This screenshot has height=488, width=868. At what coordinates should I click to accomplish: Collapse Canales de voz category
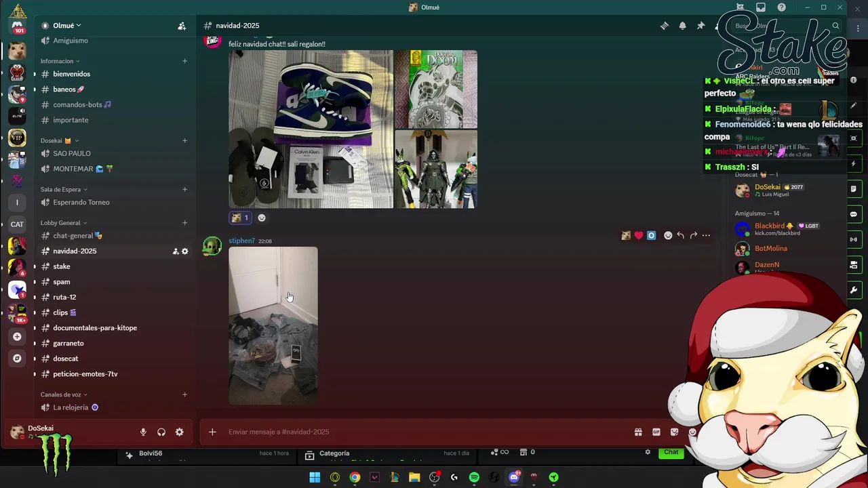pos(64,394)
